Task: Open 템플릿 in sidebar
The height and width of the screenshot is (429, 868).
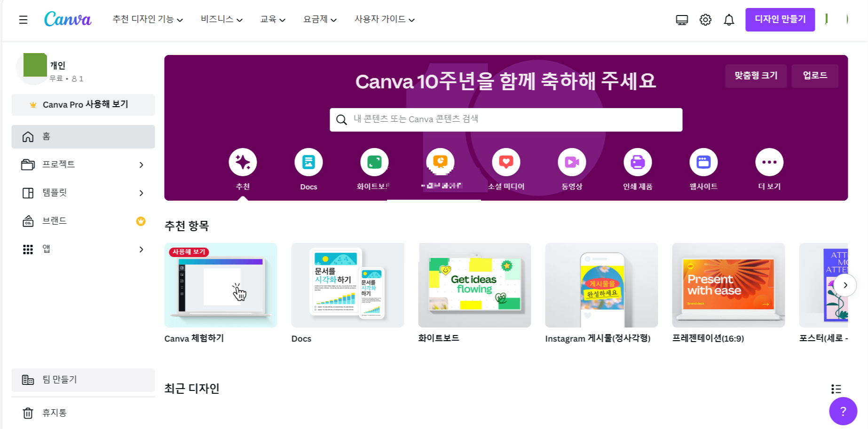Action: coord(83,193)
